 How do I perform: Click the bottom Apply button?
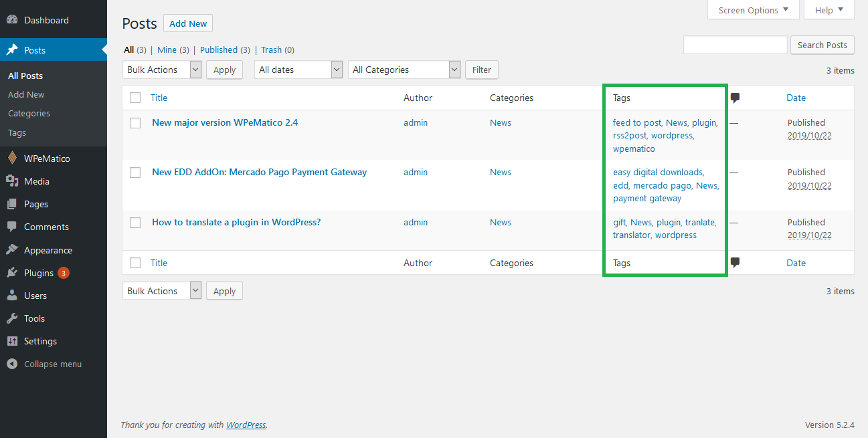pyautogui.click(x=224, y=291)
